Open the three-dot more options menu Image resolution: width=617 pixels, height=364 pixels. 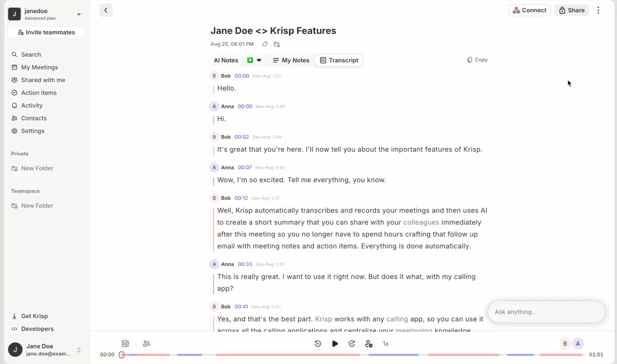pyautogui.click(x=598, y=10)
